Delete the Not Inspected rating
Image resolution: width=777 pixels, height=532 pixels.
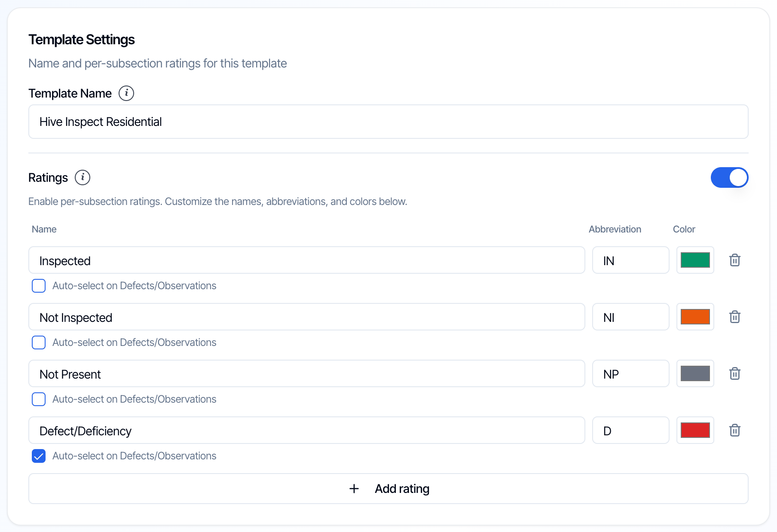735,317
